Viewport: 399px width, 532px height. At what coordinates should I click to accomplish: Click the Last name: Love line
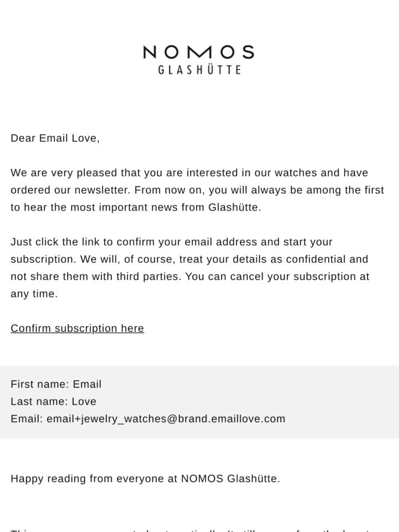[53, 401]
